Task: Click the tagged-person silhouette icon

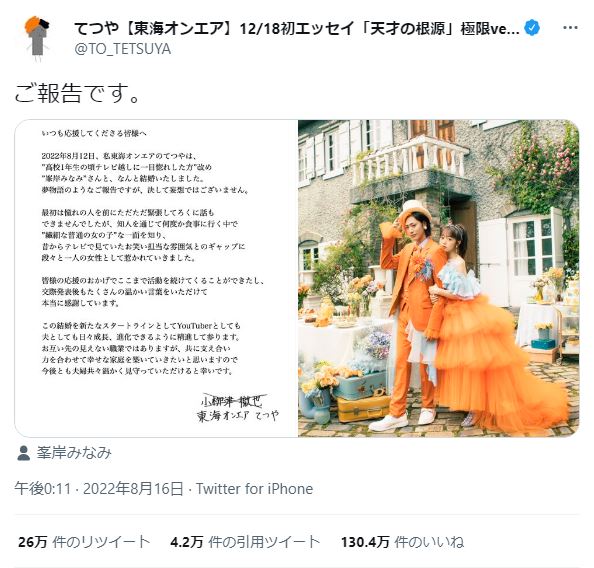Action: pyautogui.click(x=23, y=453)
